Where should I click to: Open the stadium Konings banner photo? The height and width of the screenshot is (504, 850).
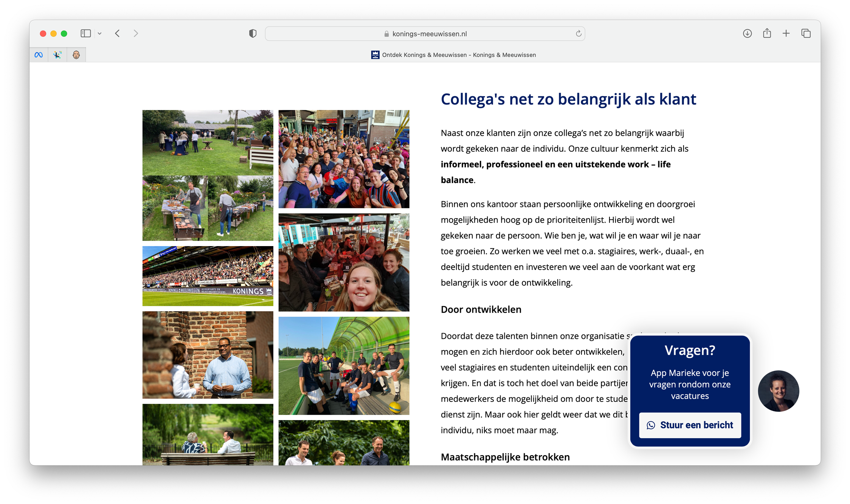pos(208,276)
